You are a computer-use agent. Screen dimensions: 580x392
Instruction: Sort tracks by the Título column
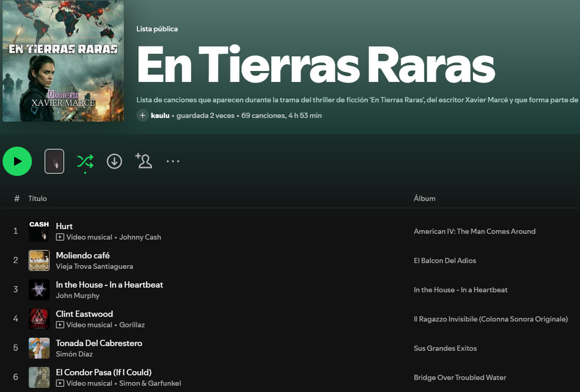coord(38,198)
